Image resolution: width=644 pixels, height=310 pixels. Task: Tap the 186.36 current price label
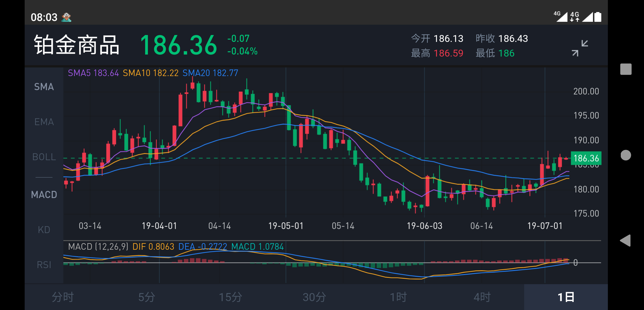586,158
